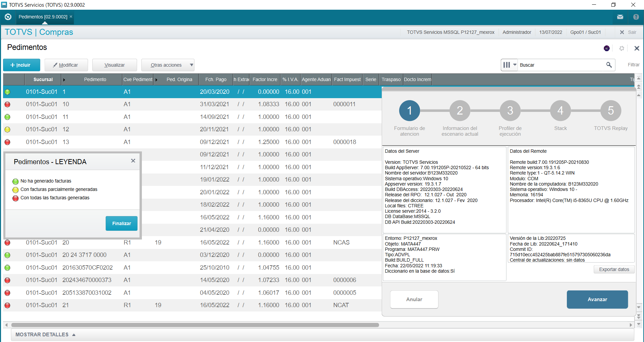Click the Fact Impuest column header
This screenshot has width=644, height=342.
pos(347,79)
